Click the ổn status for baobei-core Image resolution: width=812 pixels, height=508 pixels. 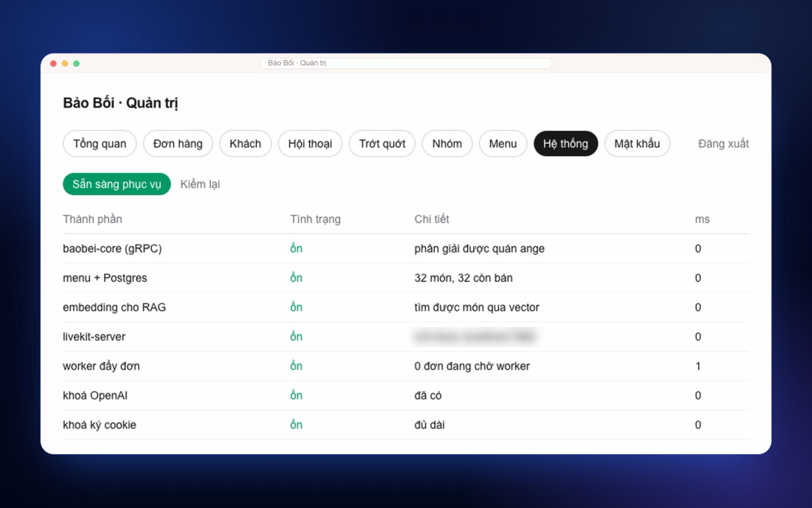click(x=296, y=248)
